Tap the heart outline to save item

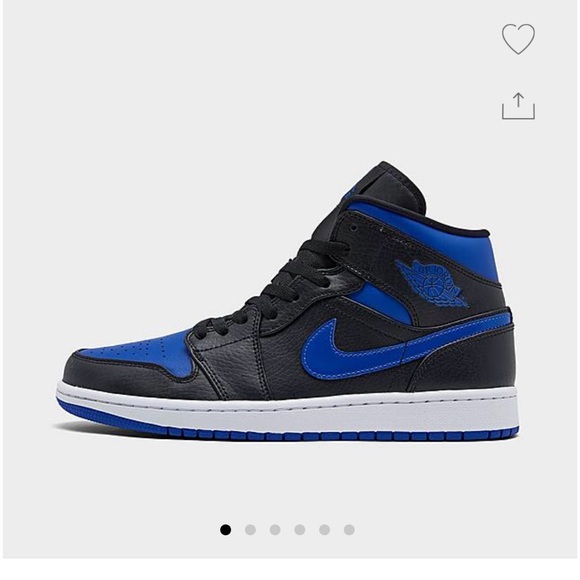pyautogui.click(x=518, y=38)
